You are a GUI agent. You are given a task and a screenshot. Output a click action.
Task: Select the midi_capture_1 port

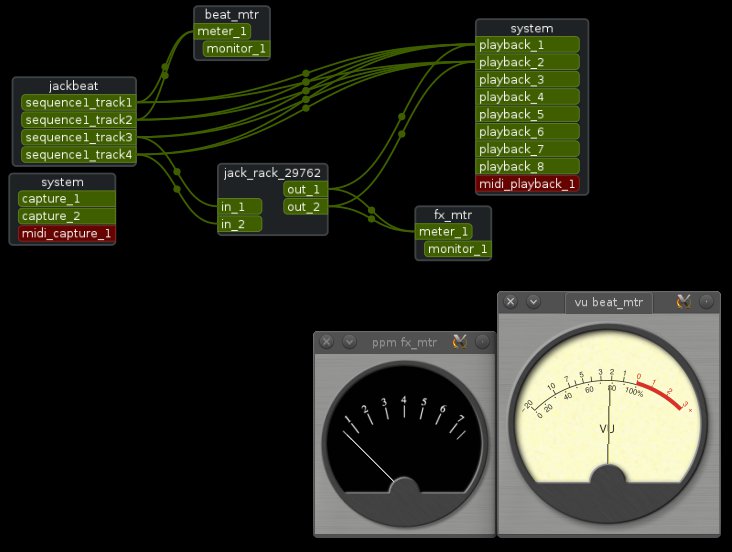(66, 233)
